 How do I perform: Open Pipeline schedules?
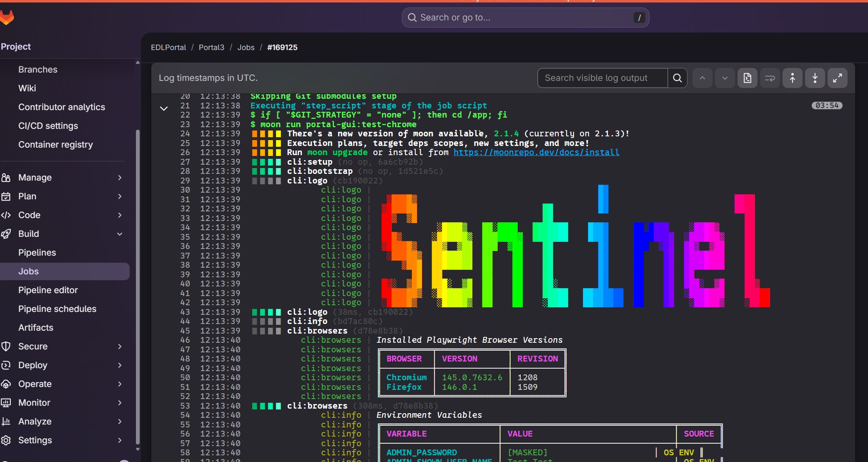coord(57,309)
